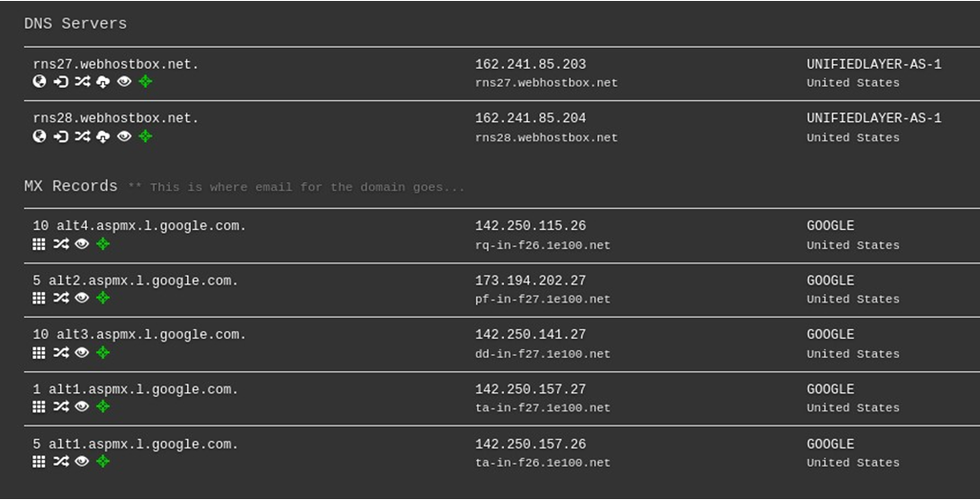
Task: Toggle the eye icon for rns27.webhostbox.net
Action: pyautogui.click(x=124, y=82)
